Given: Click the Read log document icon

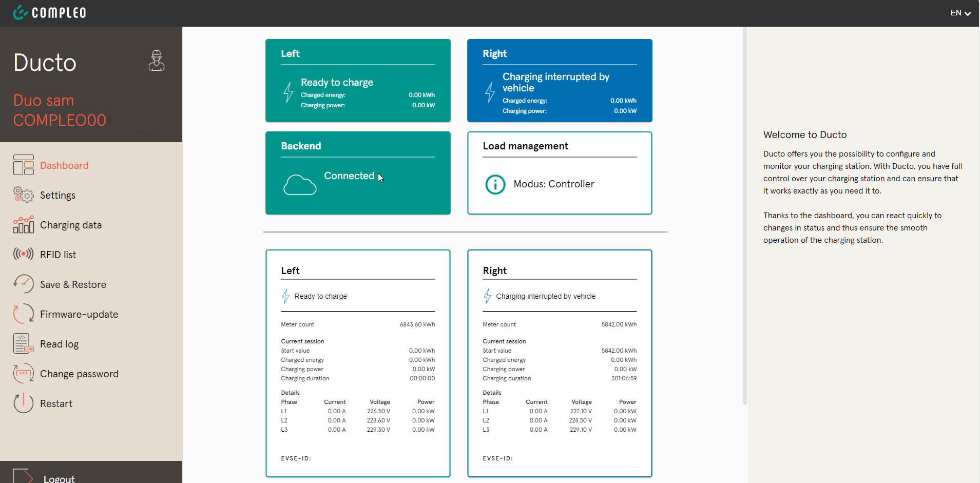Looking at the screenshot, I should coord(24,343).
